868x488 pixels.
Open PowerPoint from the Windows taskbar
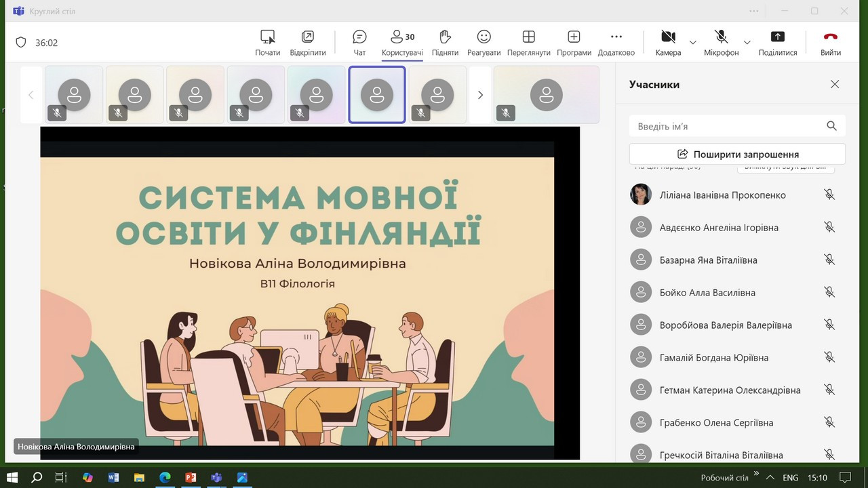(191, 478)
